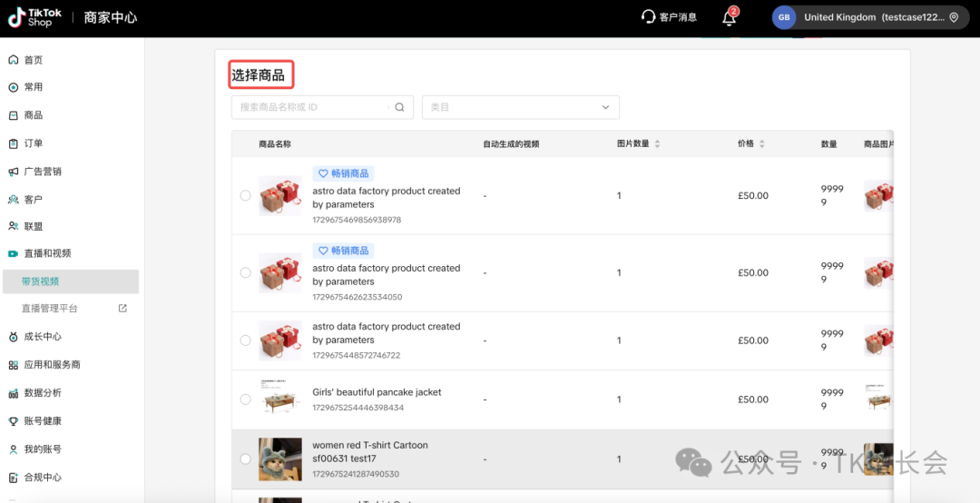Click the 畅销商品 tag on first product
Screen dimensions: 980x503
click(x=343, y=173)
